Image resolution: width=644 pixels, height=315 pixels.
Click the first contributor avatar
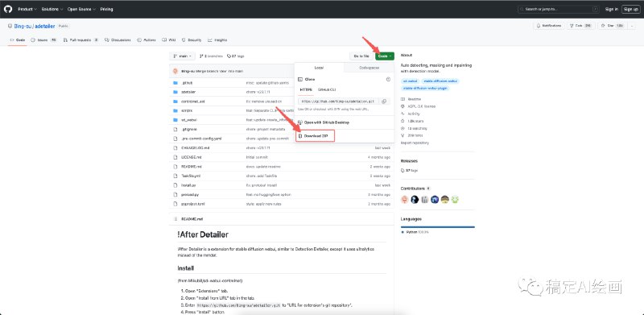(x=405, y=200)
